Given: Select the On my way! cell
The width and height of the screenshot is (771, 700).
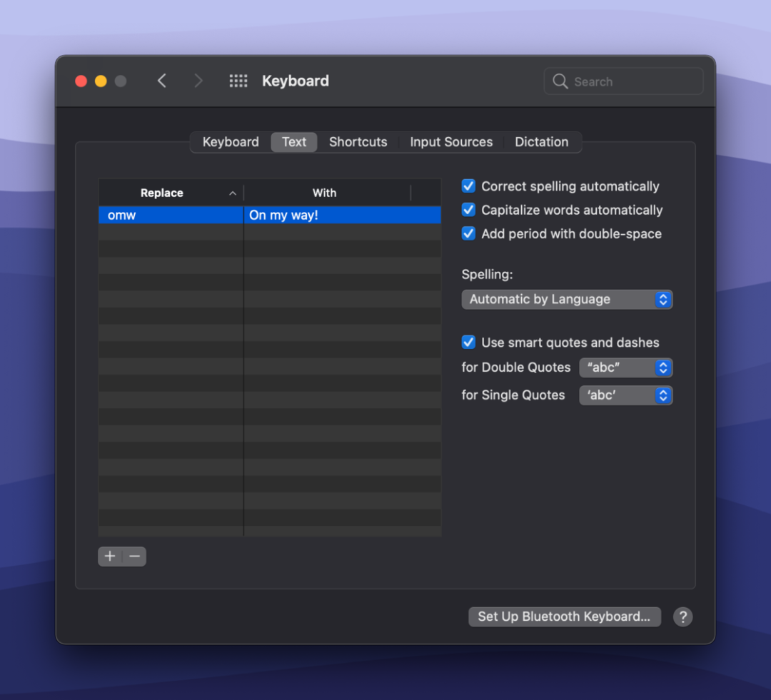Looking at the screenshot, I should 343,215.
